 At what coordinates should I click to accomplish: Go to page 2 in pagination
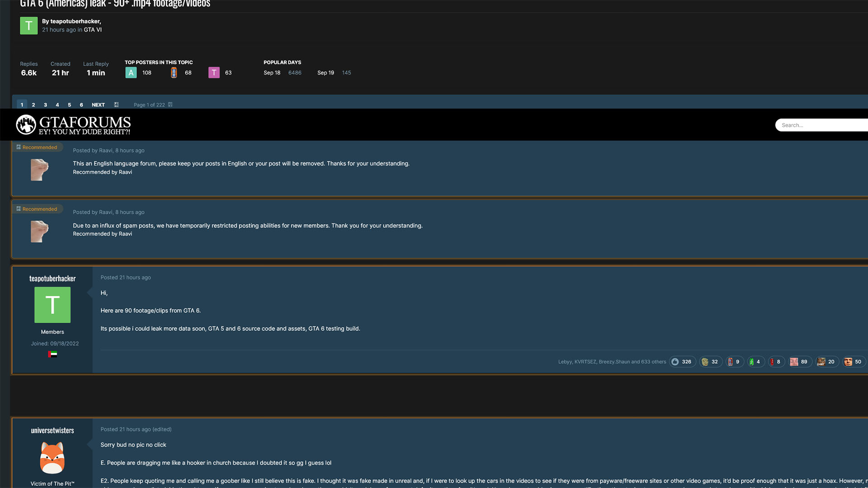click(33, 105)
